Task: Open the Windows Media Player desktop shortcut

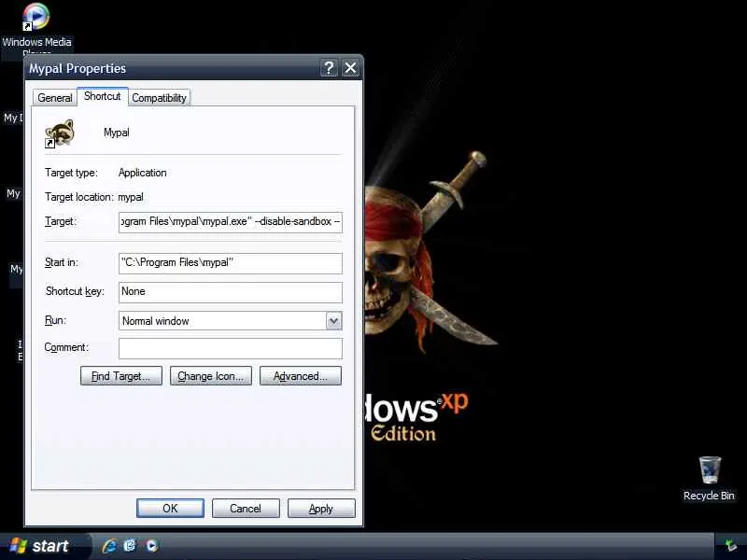Action: pyautogui.click(x=36, y=18)
